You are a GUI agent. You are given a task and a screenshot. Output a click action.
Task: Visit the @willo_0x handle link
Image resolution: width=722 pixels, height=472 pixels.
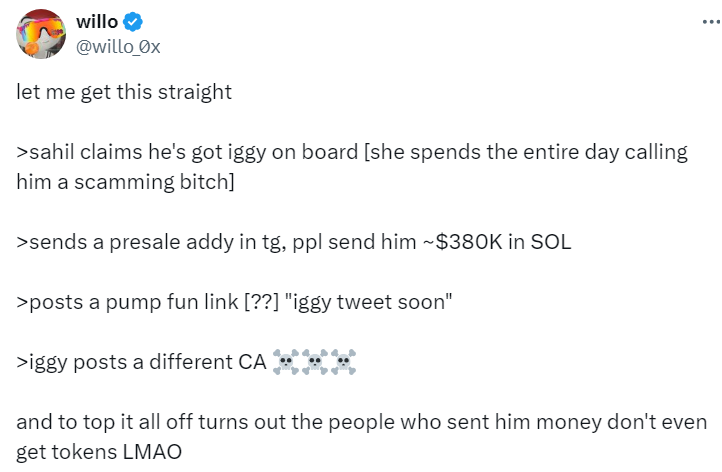(118, 47)
